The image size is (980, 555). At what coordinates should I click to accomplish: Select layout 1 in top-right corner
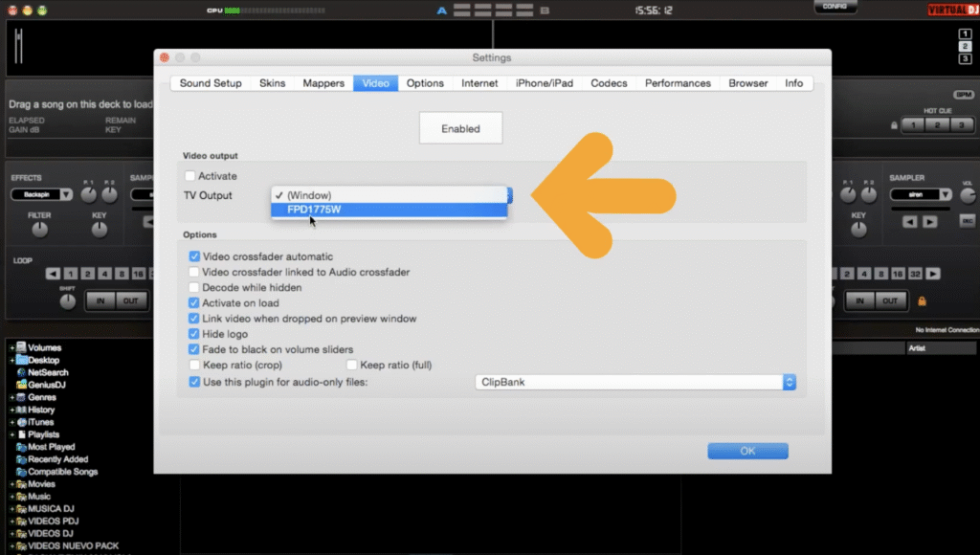pyautogui.click(x=965, y=33)
